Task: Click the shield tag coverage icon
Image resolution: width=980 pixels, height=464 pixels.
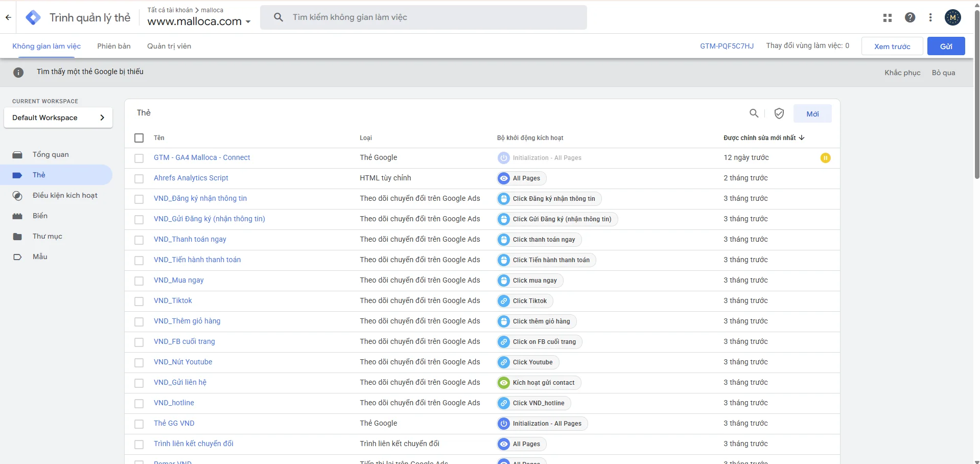Action: coord(779,113)
